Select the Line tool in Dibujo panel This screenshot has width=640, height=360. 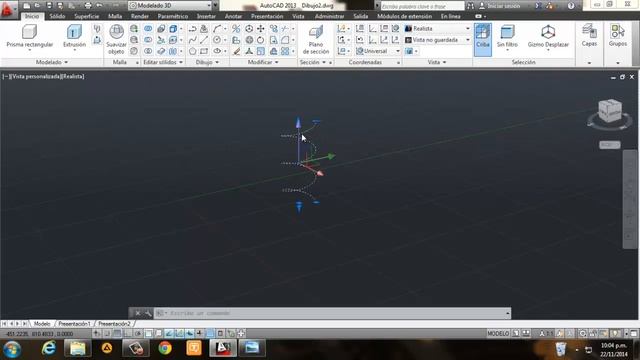tap(204, 40)
